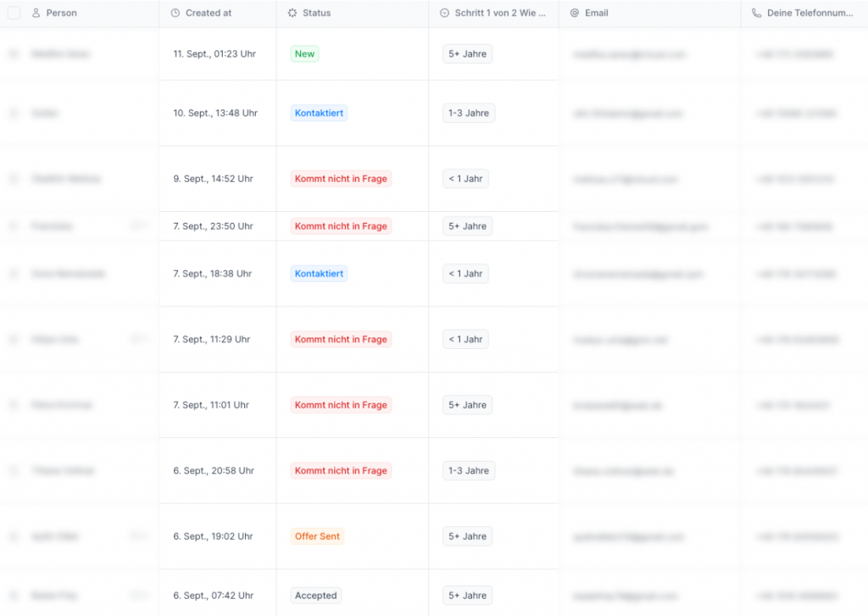Click the 11. Sept., 01:23 Uhr cell
868x616 pixels.
pyautogui.click(x=214, y=54)
